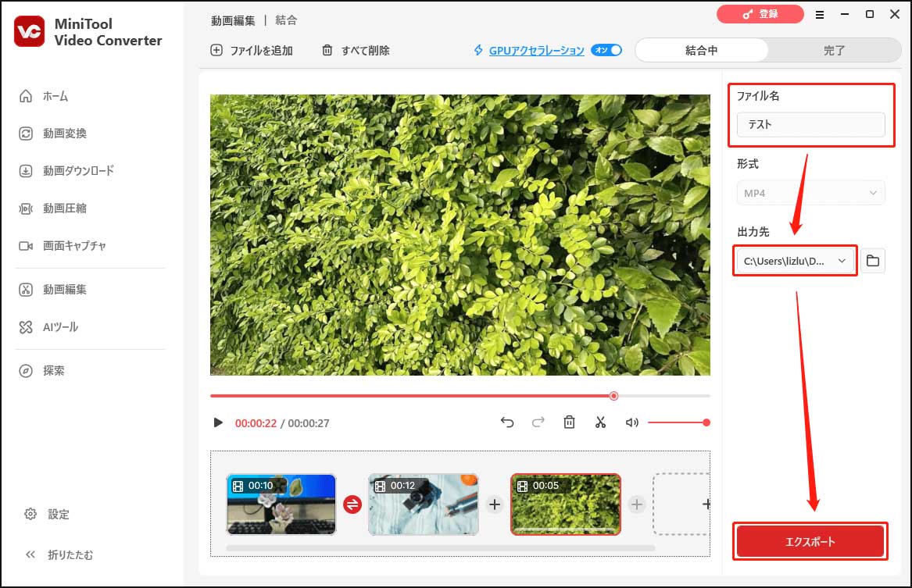Collapse sidebar with 折りたたむ

tap(59, 555)
